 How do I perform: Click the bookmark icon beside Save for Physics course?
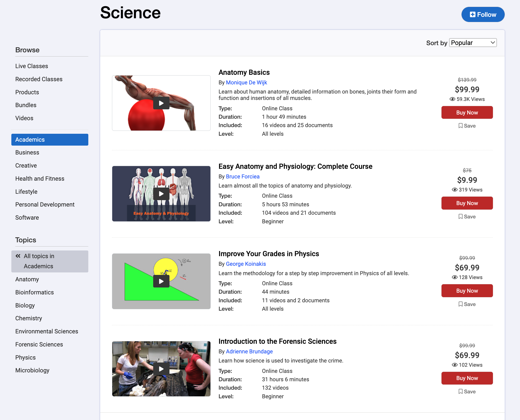tap(460, 304)
